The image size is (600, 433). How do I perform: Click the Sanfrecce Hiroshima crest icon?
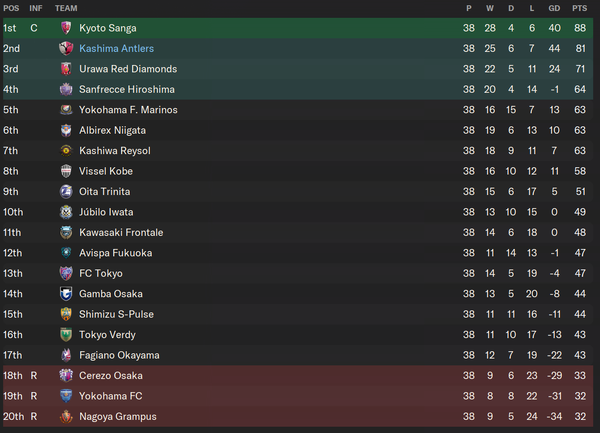[x=66, y=90]
